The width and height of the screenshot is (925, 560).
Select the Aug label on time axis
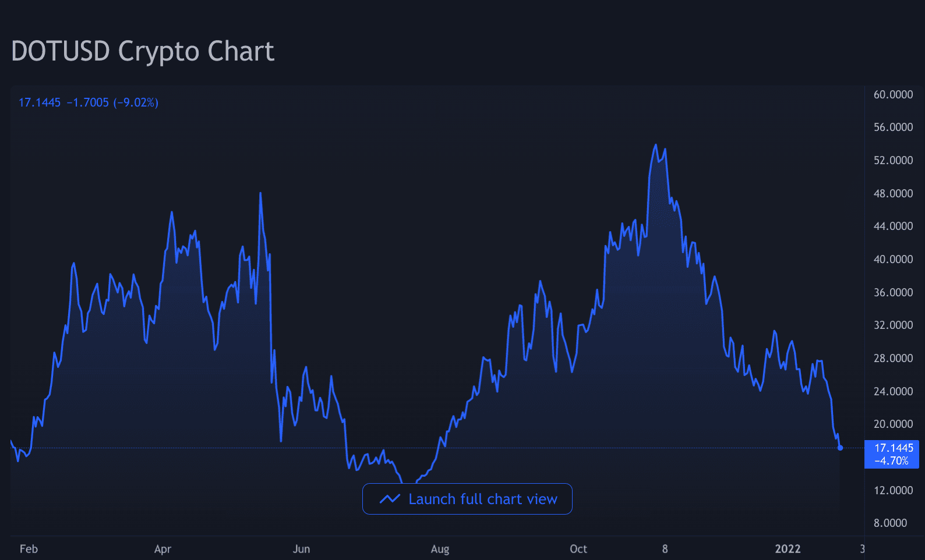click(440, 549)
